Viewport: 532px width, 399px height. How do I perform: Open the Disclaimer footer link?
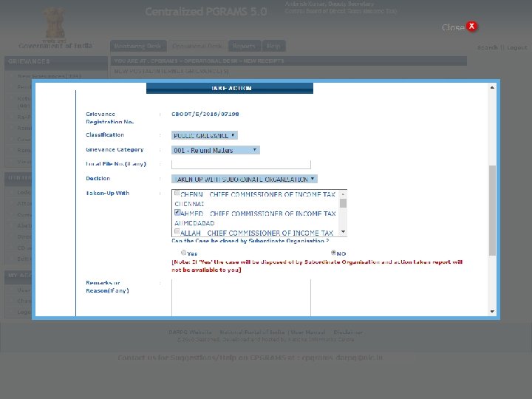pos(348,332)
